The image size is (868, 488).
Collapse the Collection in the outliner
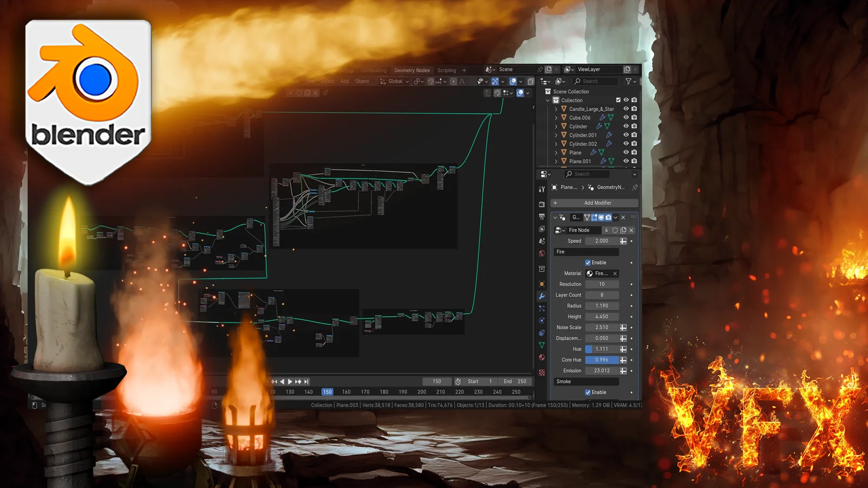click(x=547, y=100)
